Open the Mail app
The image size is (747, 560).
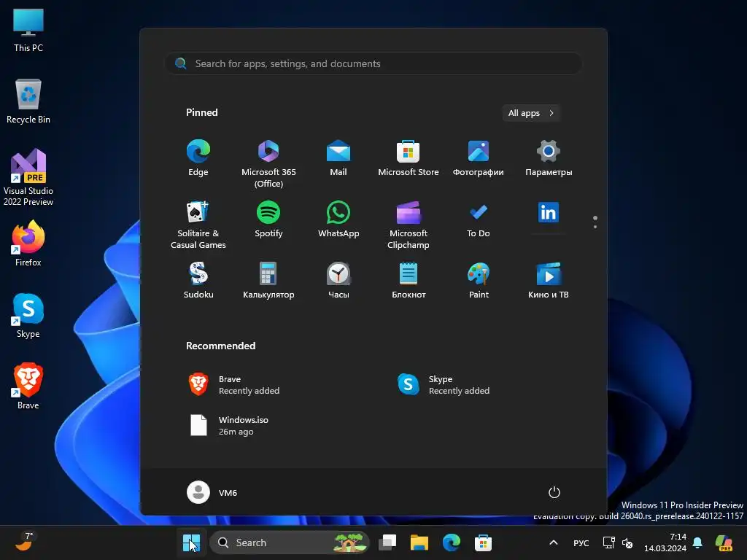pyautogui.click(x=338, y=158)
